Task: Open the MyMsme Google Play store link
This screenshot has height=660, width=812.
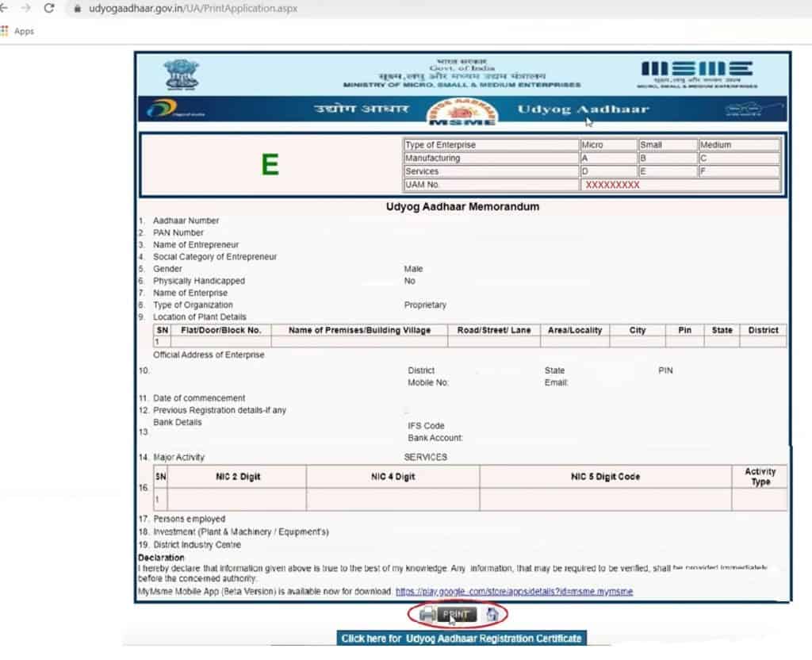Action: [x=514, y=592]
